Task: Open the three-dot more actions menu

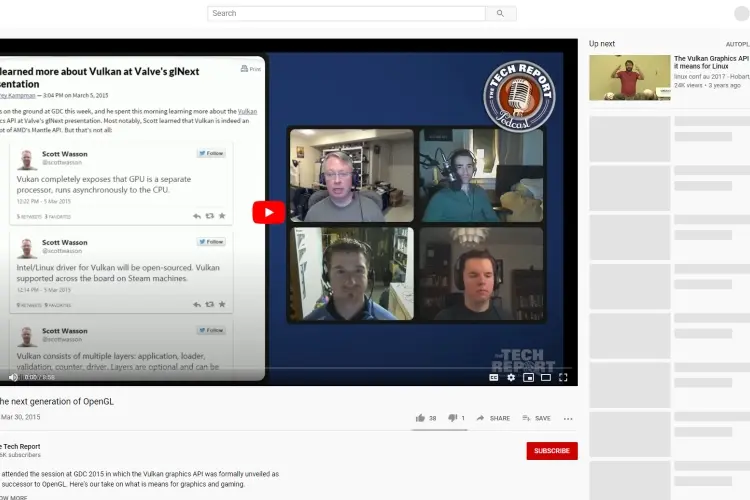Action: [x=568, y=419]
